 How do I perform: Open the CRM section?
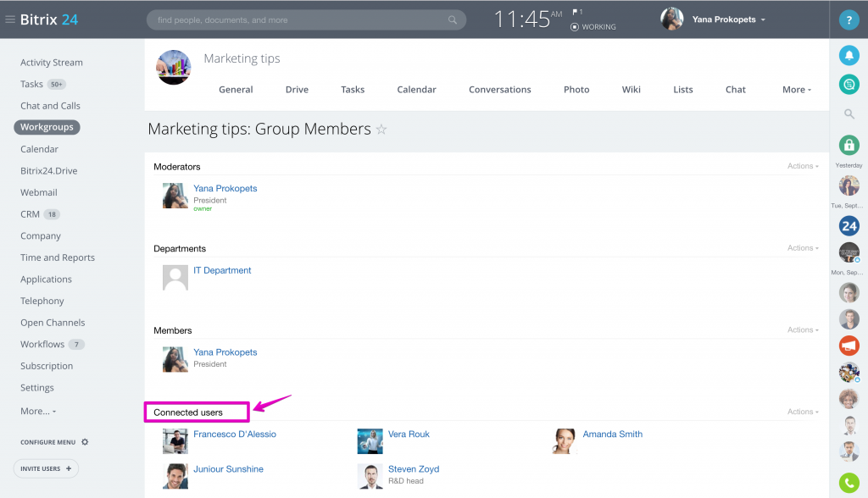(30, 214)
